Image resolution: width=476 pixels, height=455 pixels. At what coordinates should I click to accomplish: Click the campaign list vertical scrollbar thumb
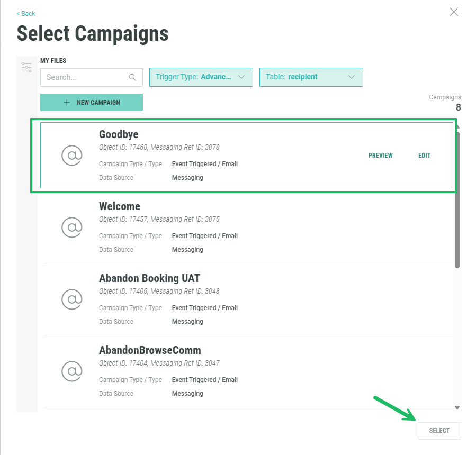(457, 198)
